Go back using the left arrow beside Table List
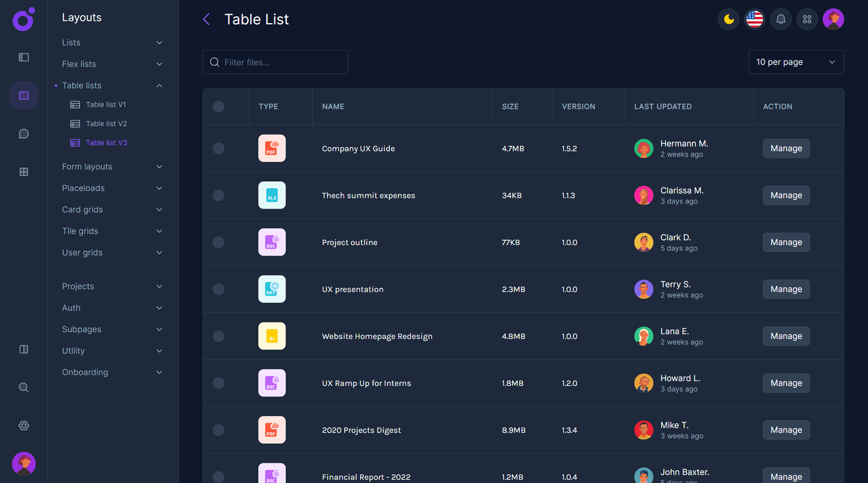Screen dimensions: 868x483 click(x=206, y=19)
